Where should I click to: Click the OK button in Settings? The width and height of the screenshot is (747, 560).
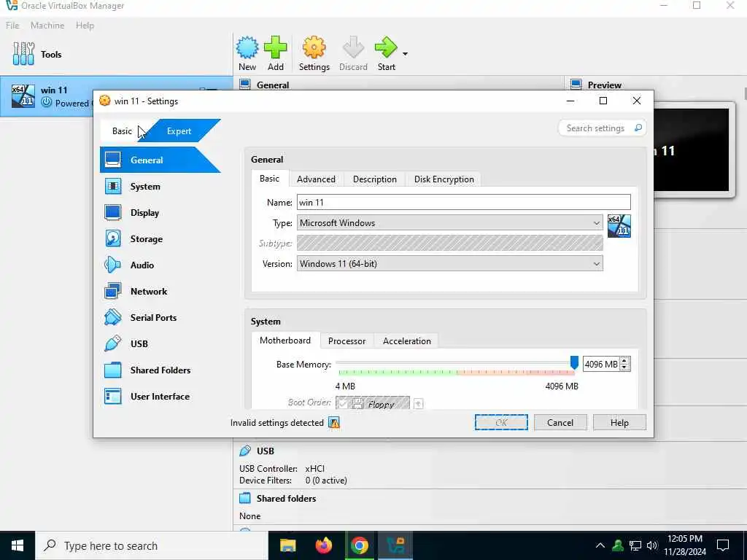[x=501, y=422]
